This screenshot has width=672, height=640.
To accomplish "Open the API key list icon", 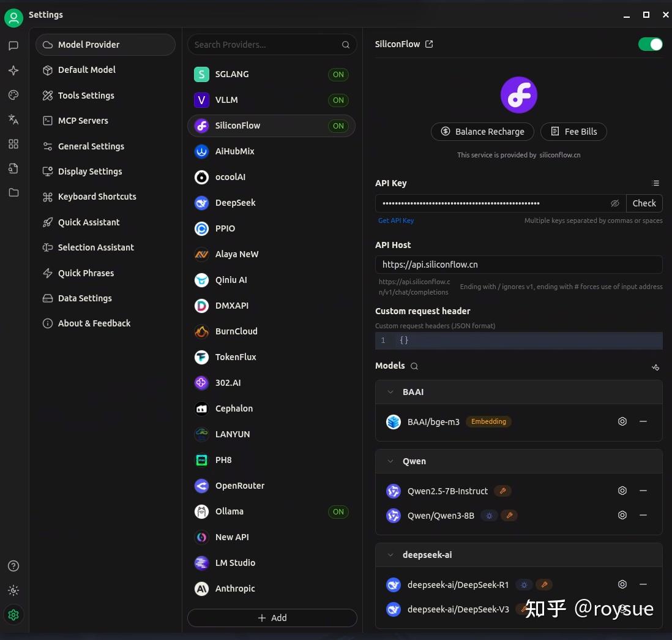I will coord(655,183).
